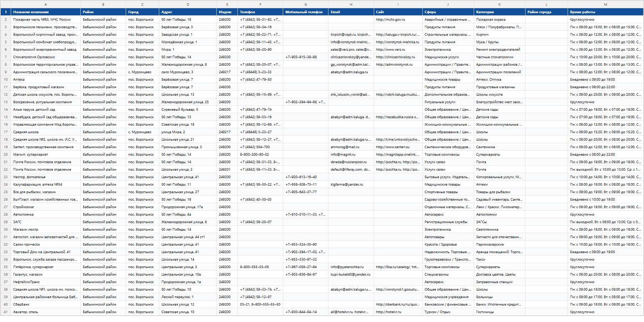This screenshot has width=644, height=322.
Task: Click site cell "http://hotelvr.ru"
Action: (398, 312)
